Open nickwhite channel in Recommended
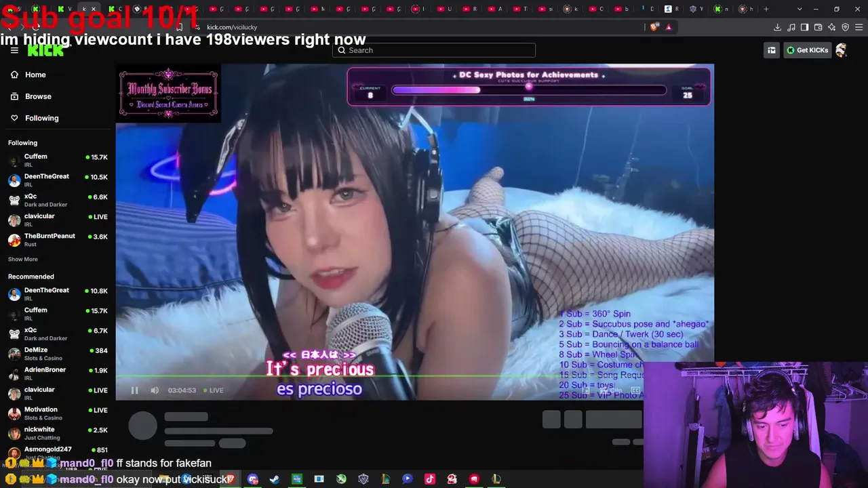This screenshot has width=868, height=488. pyautogui.click(x=58, y=434)
